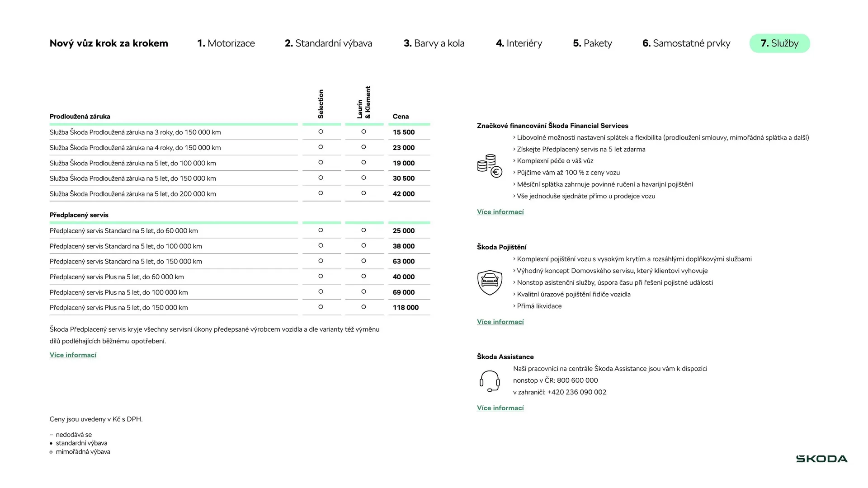868x488 pixels.
Task: Click Půjčíme vám až 100 % z ceny vozu
Action: pos(567,173)
